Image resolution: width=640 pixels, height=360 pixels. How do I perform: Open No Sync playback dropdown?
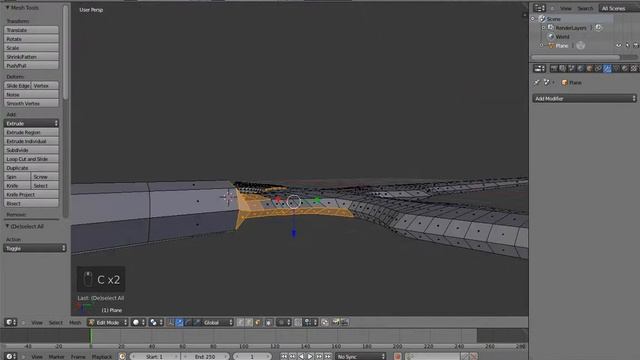tap(360, 356)
